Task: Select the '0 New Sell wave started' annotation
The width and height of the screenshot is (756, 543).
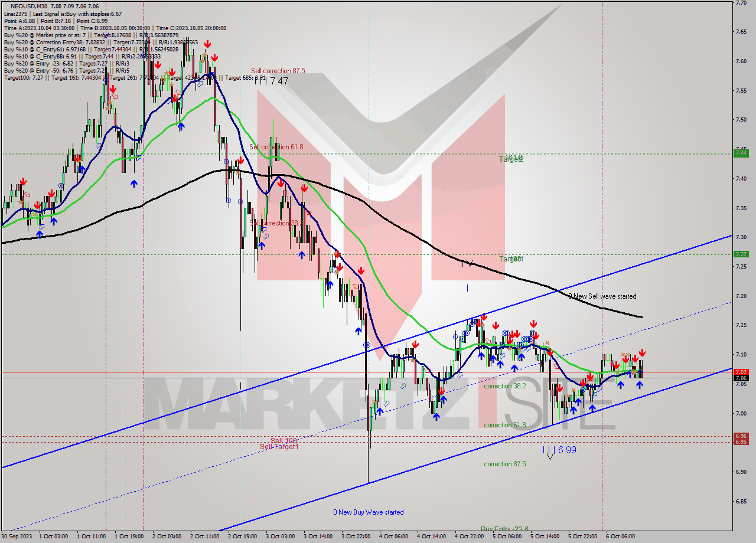Action: pyautogui.click(x=602, y=296)
